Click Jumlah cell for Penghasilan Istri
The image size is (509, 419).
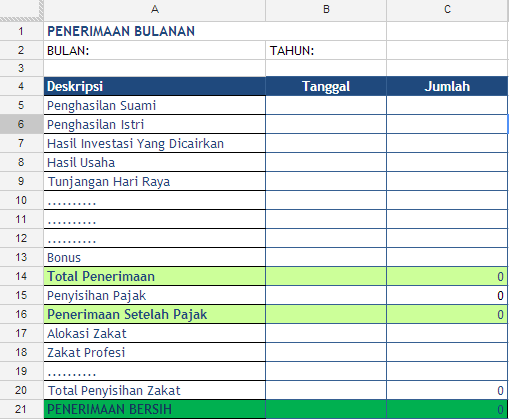pyautogui.click(x=447, y=124)
